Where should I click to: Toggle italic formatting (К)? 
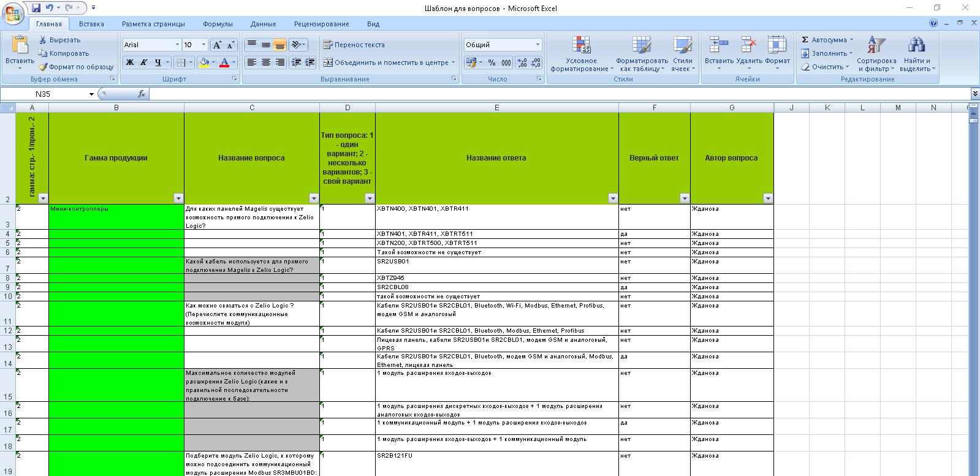coord(143,62)
